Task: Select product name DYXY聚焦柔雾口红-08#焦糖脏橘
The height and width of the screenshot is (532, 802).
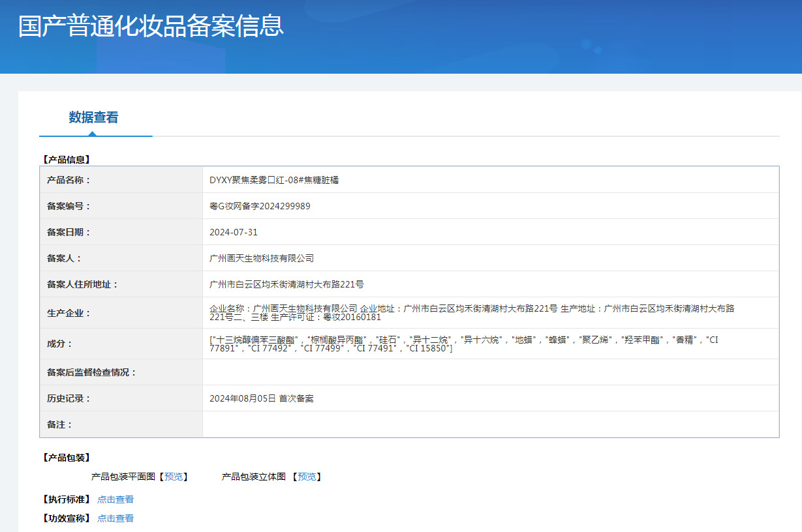Action: click(274, 180)
